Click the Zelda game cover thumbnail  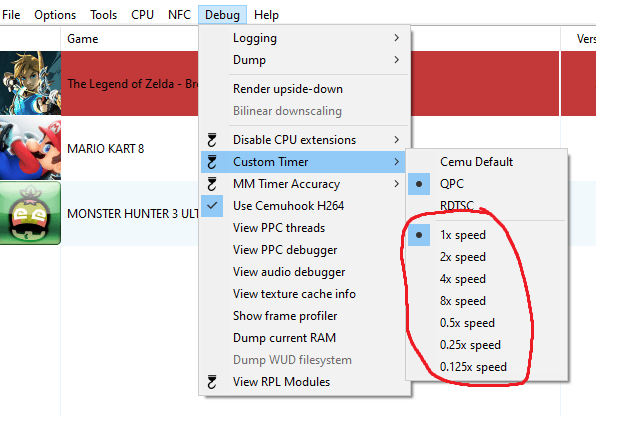pyautogui.click(x=30, y=83)
